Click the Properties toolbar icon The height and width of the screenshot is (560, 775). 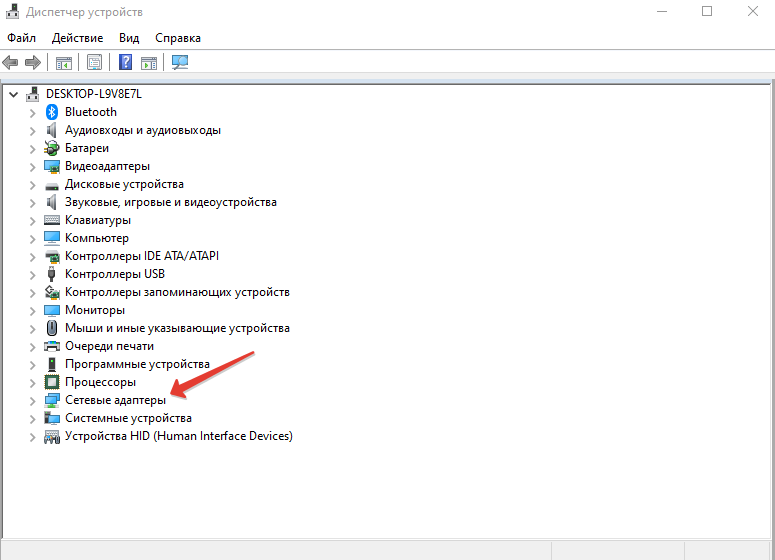pyautogui.click(x=94, y=63)
